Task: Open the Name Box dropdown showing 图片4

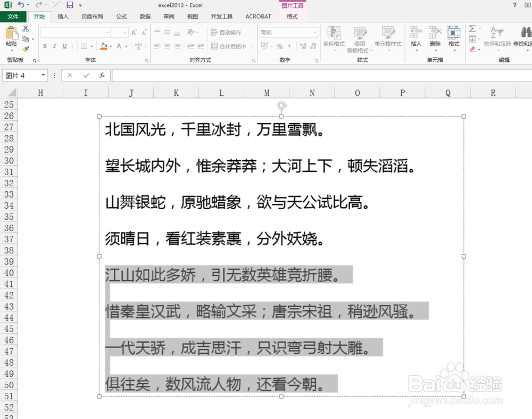Action: [x=44, y=75]
